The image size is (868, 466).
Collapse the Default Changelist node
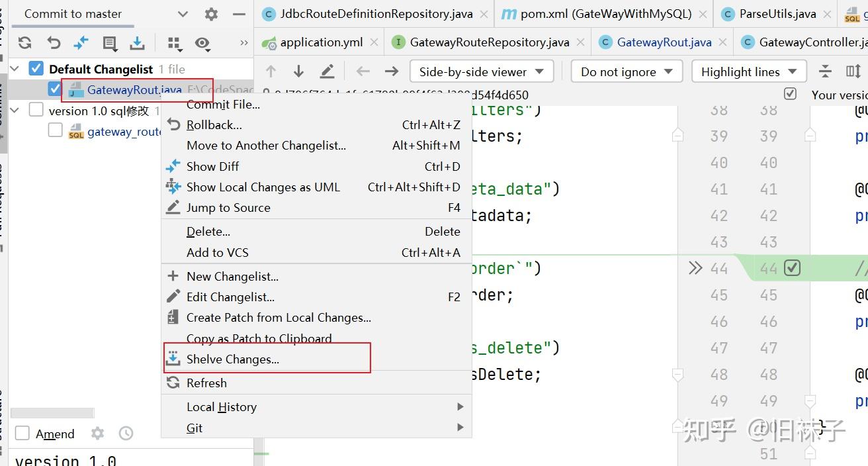[15, 69]
